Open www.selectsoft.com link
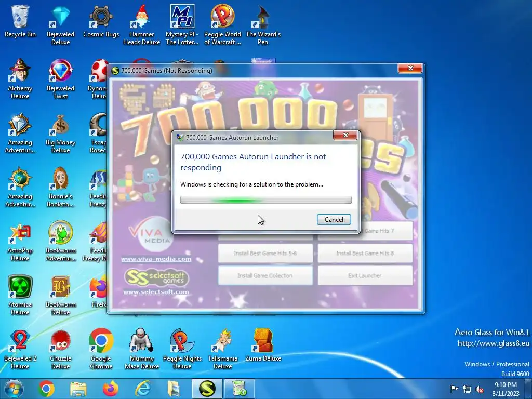Viewport: 532px width, 399px height. pyautogui.click(x=156, y=292)
